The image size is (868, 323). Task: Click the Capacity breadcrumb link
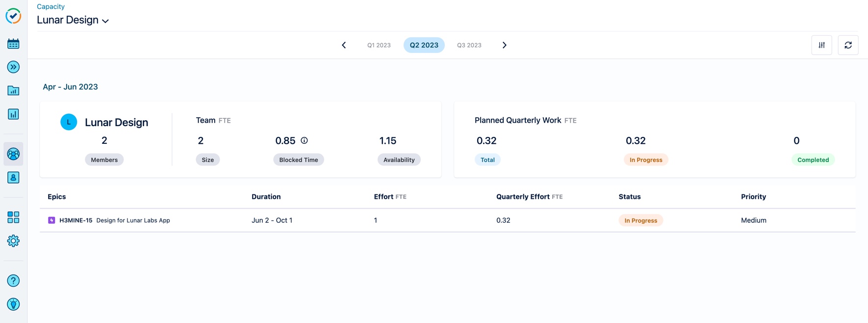click(51, 6)
